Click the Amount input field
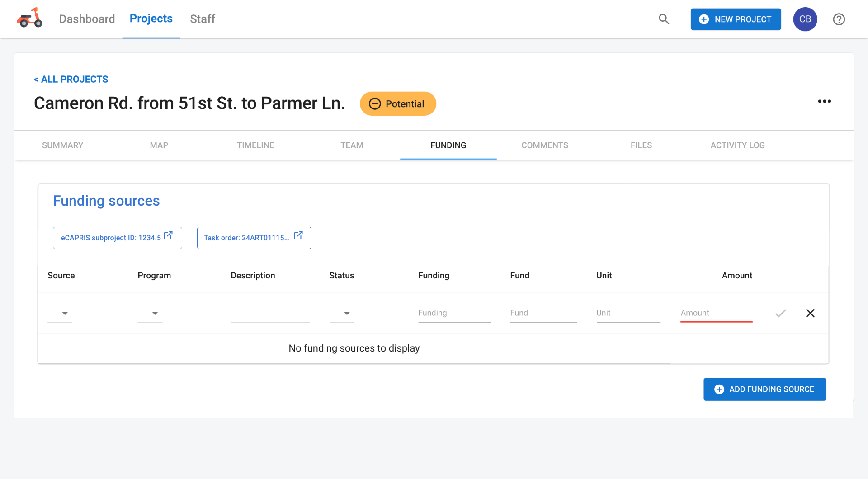 pos(716,313)
